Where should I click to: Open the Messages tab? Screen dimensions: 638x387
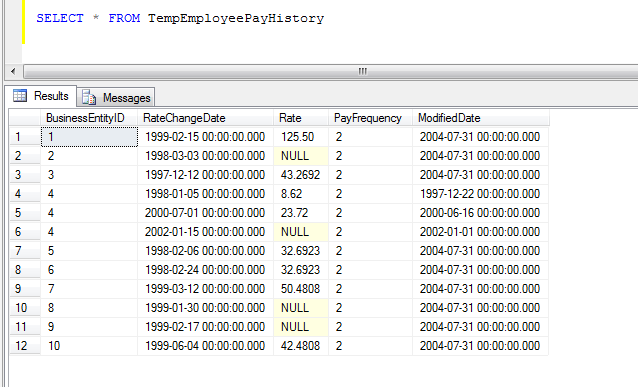coord(116,98)
